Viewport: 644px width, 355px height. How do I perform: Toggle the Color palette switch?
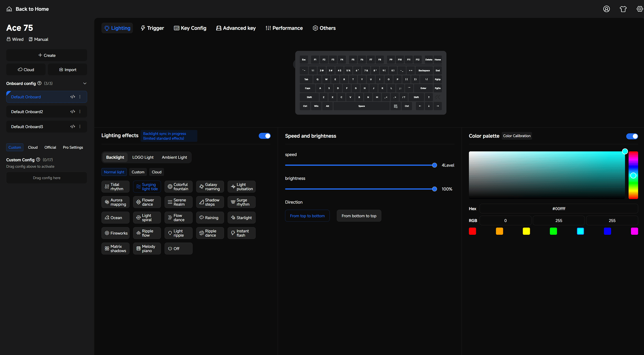pyautogui.click(x=632, y=136)
